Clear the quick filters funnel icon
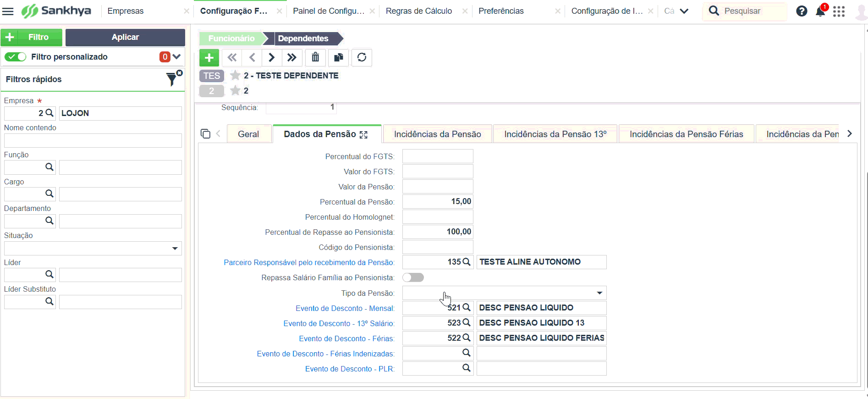Screen dimensions: 868x399 [174, 78]
